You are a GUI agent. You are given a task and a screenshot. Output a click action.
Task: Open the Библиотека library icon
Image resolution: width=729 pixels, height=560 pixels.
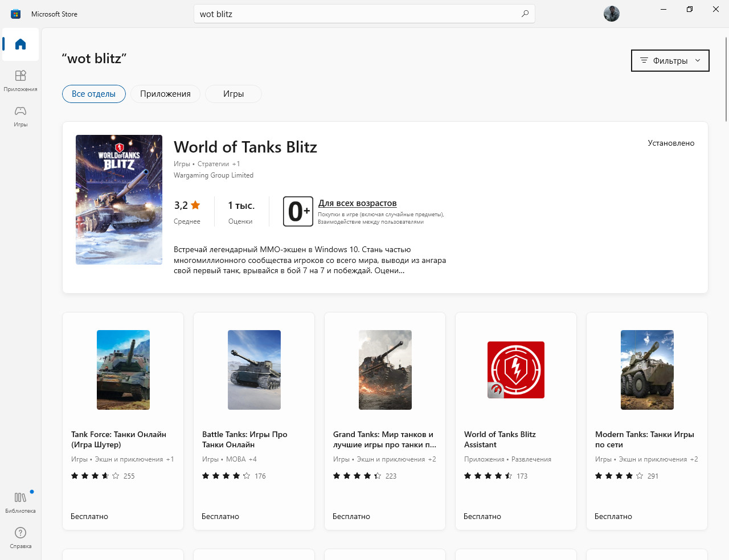click(x=21, y=503)
